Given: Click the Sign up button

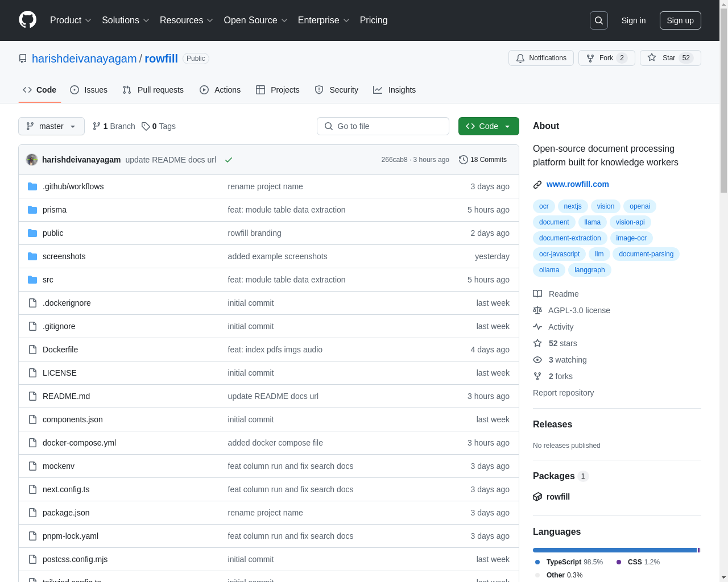Looking at the screenshot, I should 680,20.
